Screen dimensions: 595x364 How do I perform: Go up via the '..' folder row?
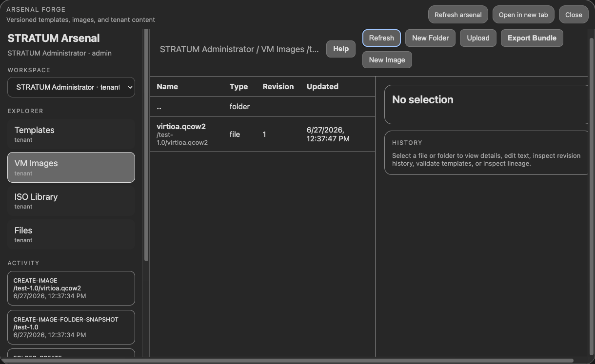coord(262,106)
